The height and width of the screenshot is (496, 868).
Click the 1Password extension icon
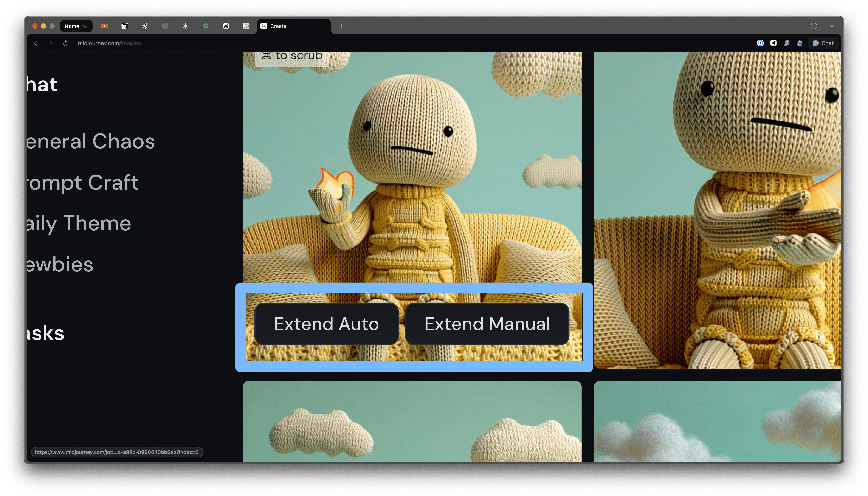pyautogui.click(x=760, y=43)
